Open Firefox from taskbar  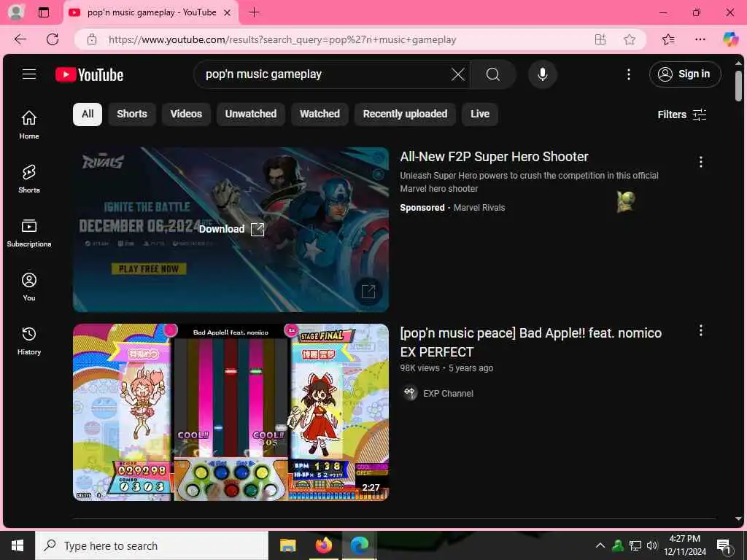point(323,545)
